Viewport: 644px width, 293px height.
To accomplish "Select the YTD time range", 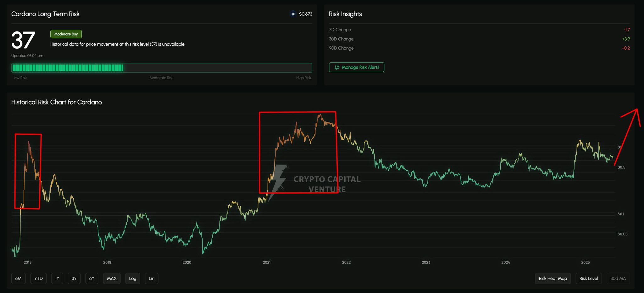I will 38,279.
